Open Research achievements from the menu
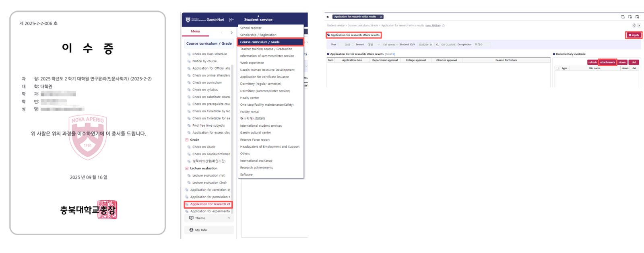Screen dimensions: 644x253 [x=256, y=168]
